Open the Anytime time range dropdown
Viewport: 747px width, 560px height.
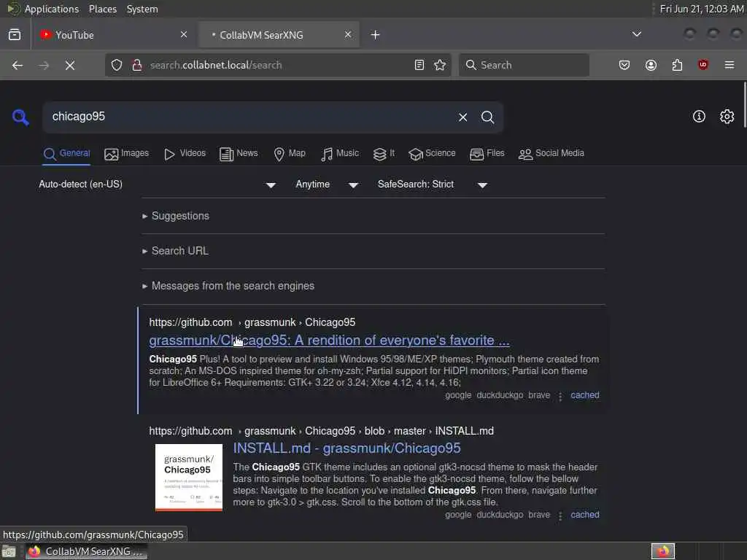(327, 184)
